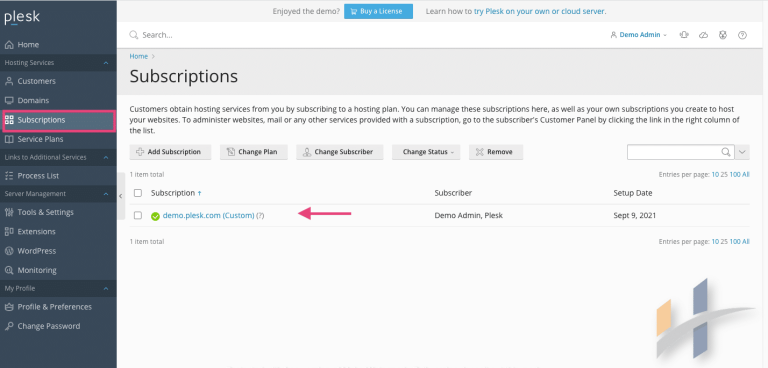Click the Customers person icon
This screenshot has width=768, height=368.
point(9,81)
